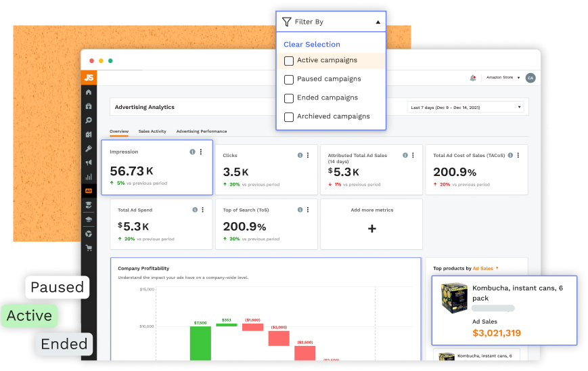The image size is (588, 371).
Task: Open Clicks card three-dot menu
Action: click(308, 155)
